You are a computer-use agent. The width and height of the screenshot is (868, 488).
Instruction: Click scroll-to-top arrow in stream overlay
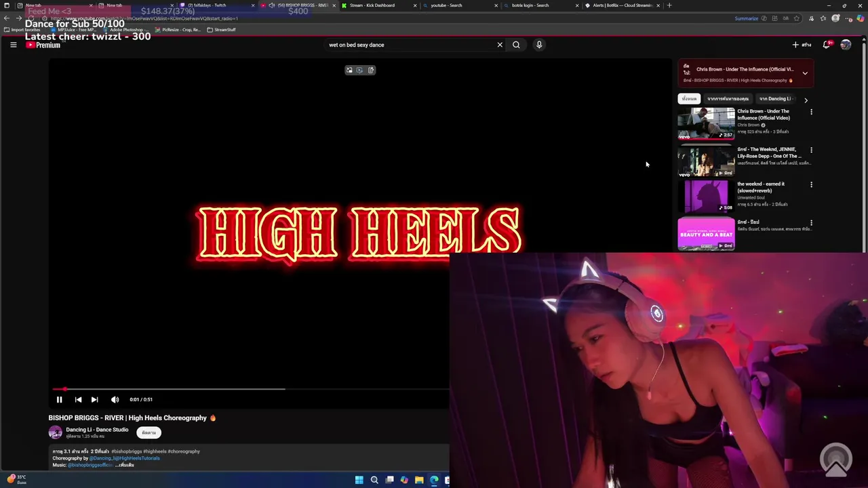click(x=836, y=460)
